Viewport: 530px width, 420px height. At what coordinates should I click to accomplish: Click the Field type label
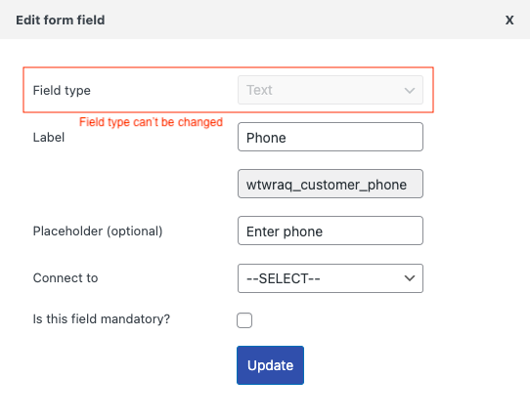62,91
